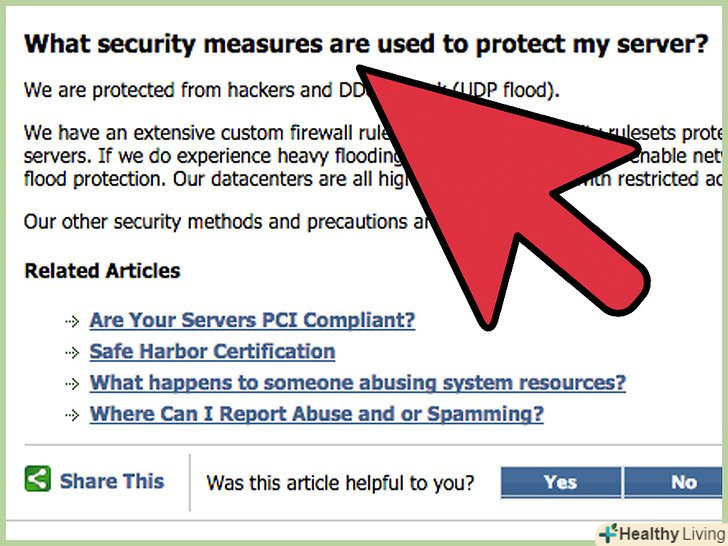728x546 pixels.
Task: Open "Are Your Servers PCI Compliant?" article
Action: [252, 321]
